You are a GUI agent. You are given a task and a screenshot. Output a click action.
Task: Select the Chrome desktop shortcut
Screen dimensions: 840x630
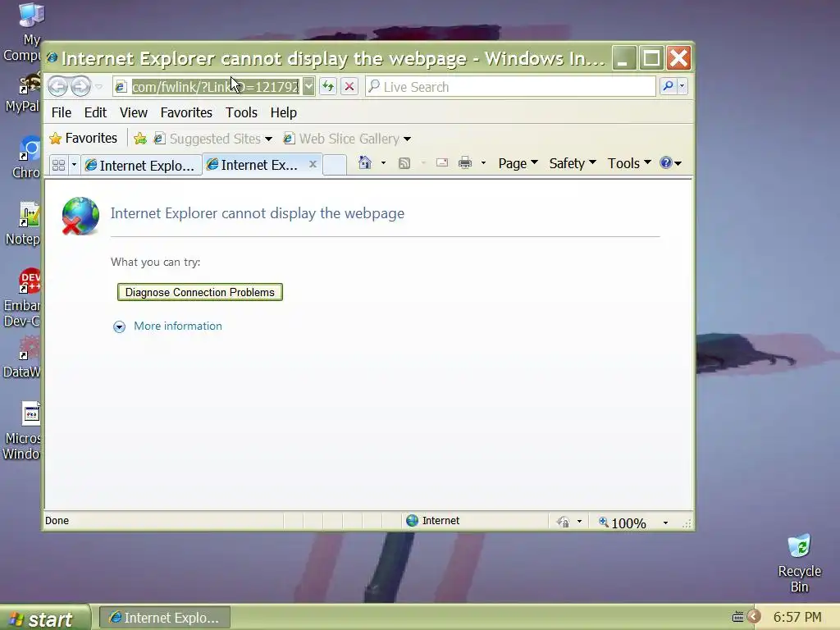click(x=25, y=157)
